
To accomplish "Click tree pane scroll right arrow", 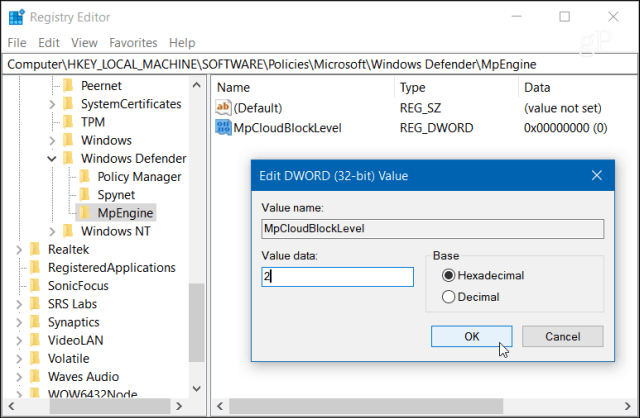I will point(179,406).
